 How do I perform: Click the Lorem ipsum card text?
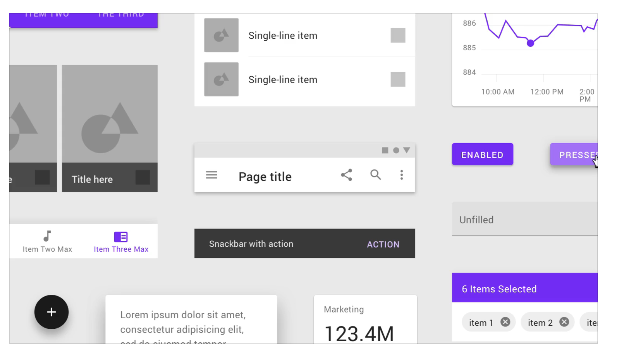pos(183,326)
